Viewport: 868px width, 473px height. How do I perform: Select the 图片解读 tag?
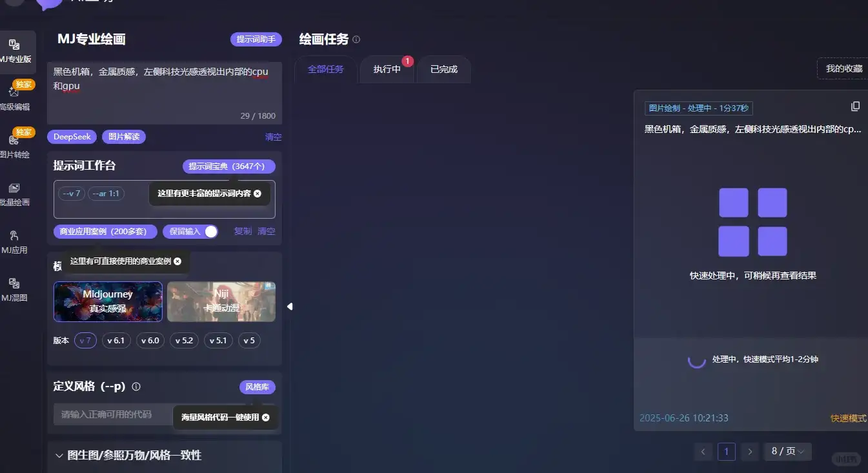click(123, 136)
